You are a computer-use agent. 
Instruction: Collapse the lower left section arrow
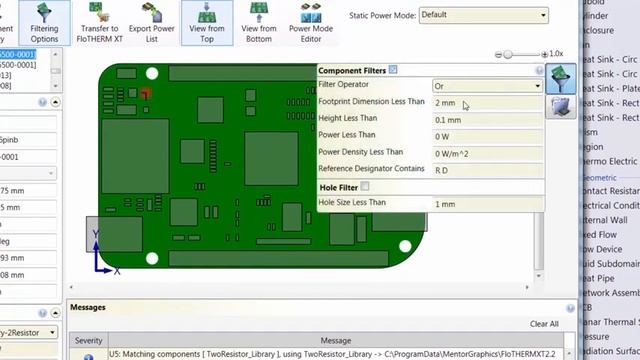click(x=56, y=313)
